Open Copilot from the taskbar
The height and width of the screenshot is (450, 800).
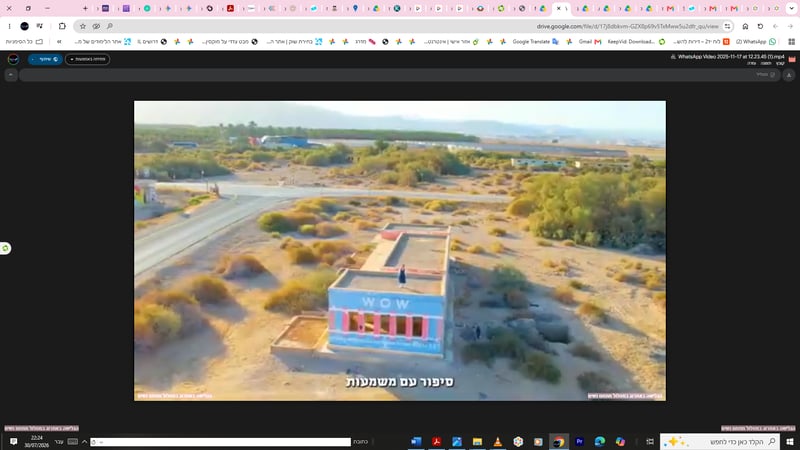pos(620,441)
